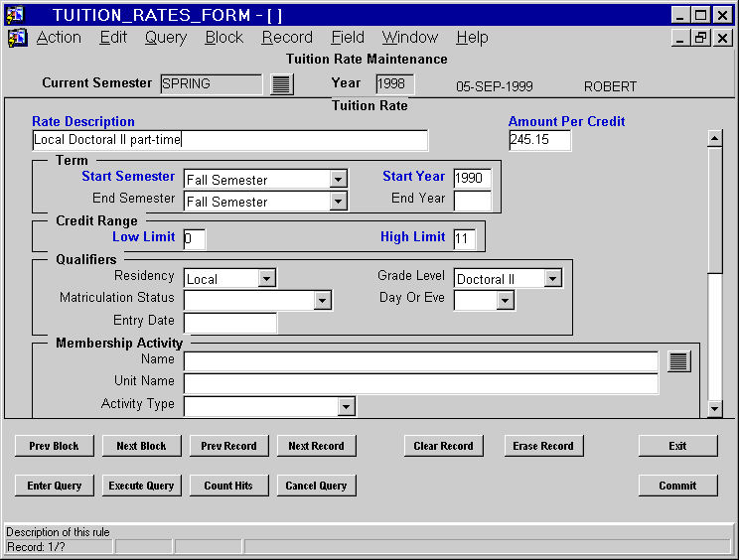
Task: Open the Field menu
Action: click(348, 37)
